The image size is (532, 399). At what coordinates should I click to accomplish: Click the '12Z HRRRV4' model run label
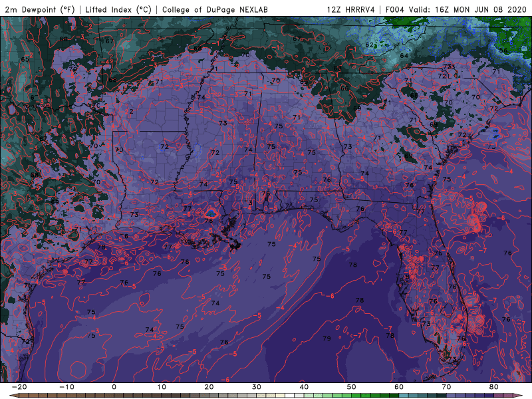click(x=351, y=9)
